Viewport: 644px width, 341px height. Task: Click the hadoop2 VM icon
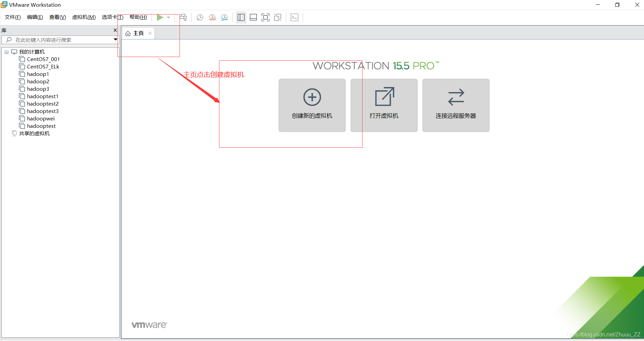coord(22,81)
